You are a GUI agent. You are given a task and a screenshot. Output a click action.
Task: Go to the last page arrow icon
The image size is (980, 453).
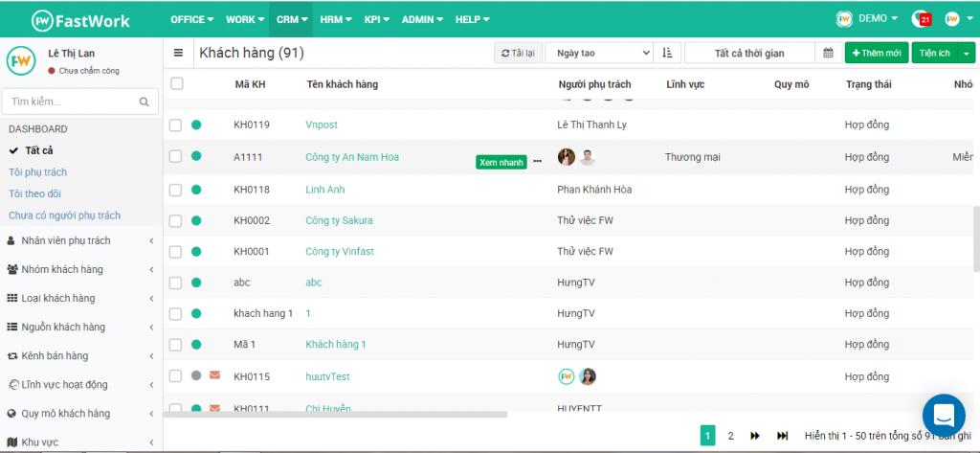click(782, 436)
